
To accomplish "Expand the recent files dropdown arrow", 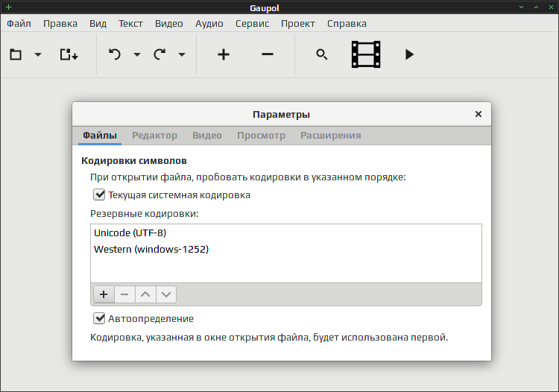I will (x=38, y=54).
